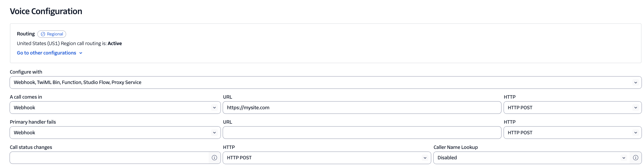The height and width of the screenshot is (166, 644).
Task: Click the Caller Name Lookup info icon
Action: [x=636, y=158]
